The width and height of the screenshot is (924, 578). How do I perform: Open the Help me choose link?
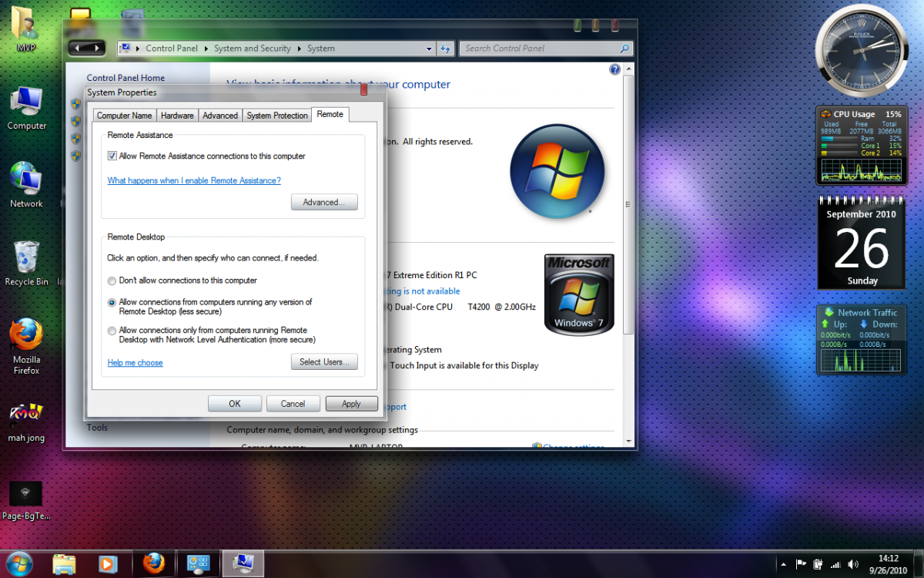click(136, 363)
